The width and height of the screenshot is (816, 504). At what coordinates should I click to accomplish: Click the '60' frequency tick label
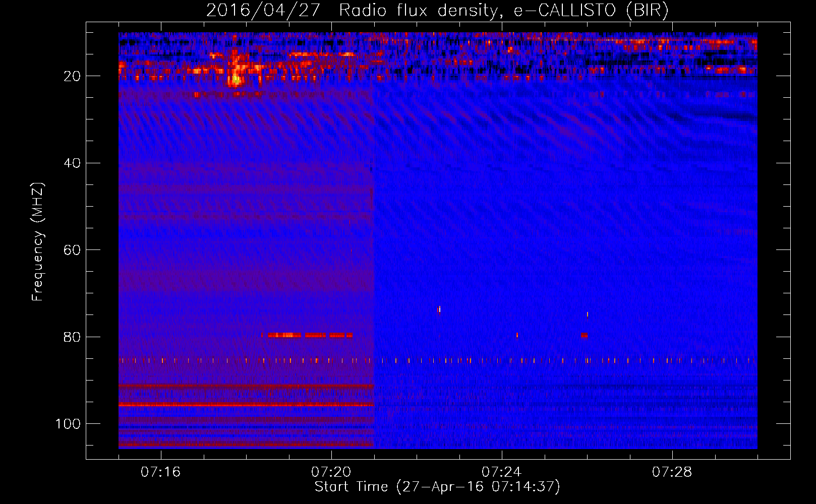(x=72, y=250)
